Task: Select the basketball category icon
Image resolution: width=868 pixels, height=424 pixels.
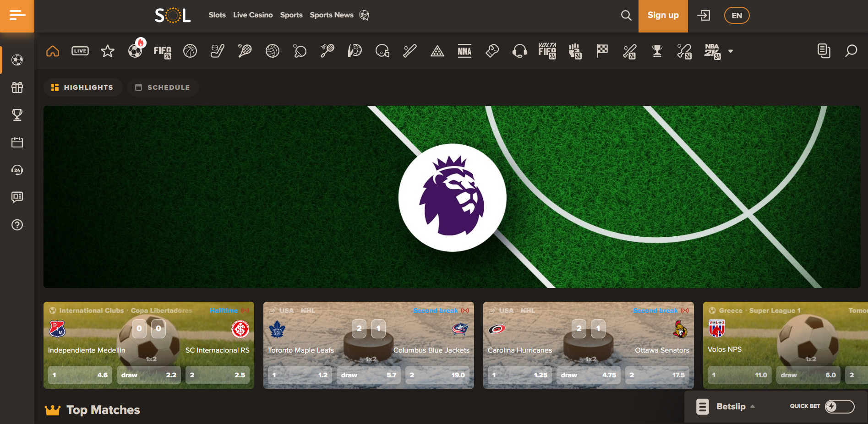Action: (190, 51)
